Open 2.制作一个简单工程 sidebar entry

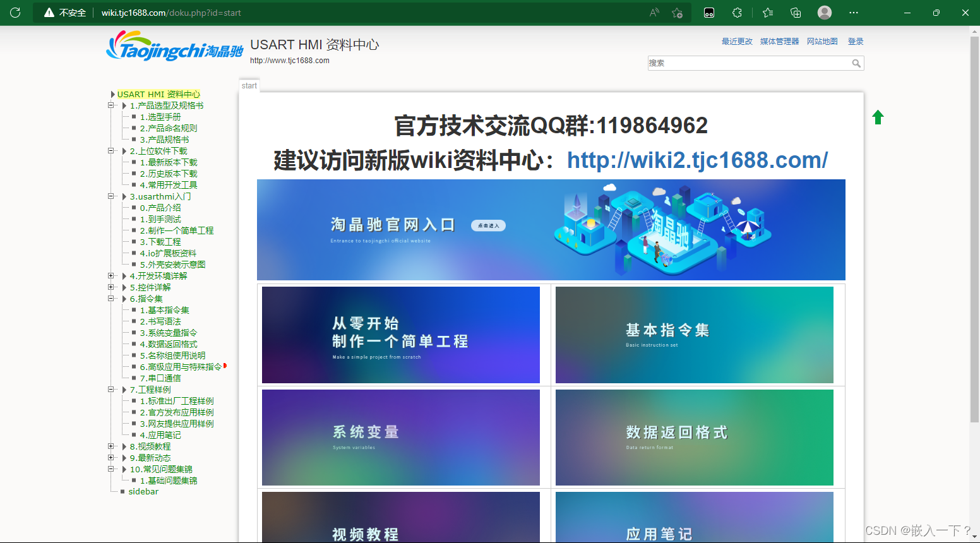pyautogui.click(x=177, y=230)
